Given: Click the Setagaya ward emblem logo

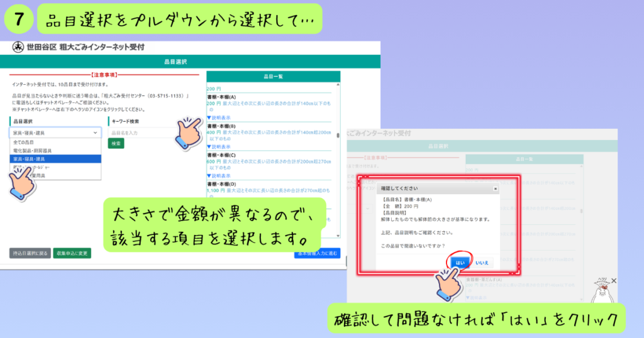Looking at the screenshot, I should pyautogui.click(x=18, y=47).
